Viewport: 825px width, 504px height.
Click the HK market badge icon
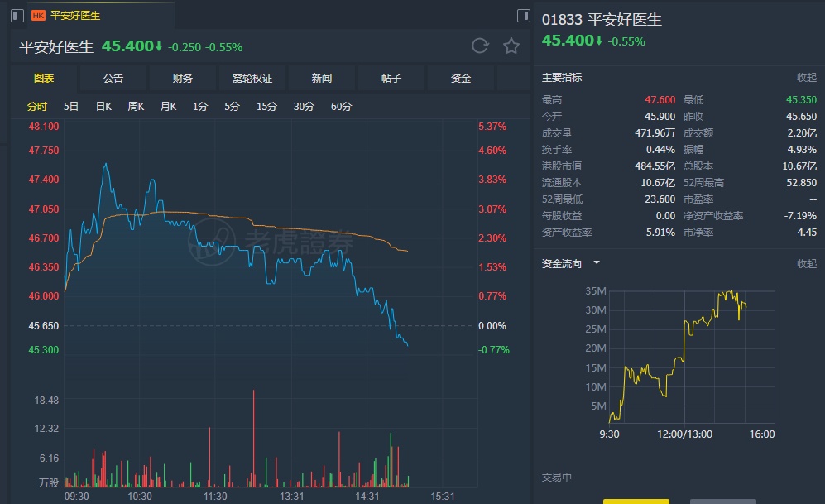[x=38, y=16]
